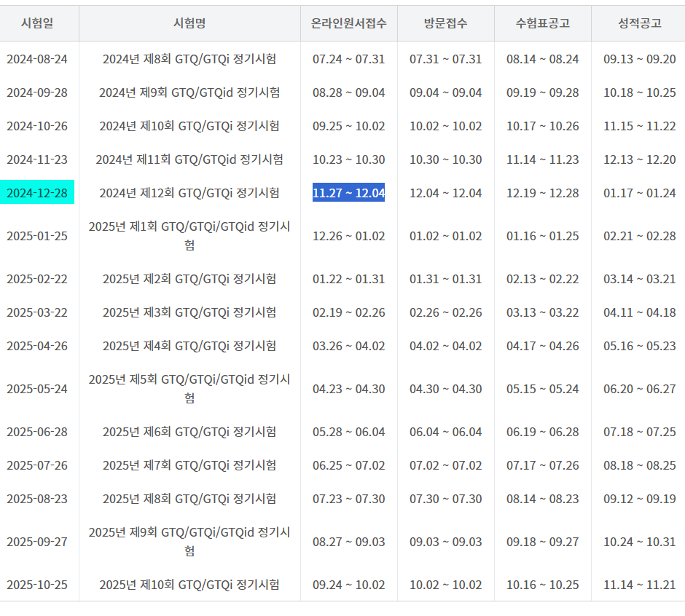Click 2025년 제3회 GTQ/GTQi 정기시험
The image size is (685, 616).
[189, 312]
